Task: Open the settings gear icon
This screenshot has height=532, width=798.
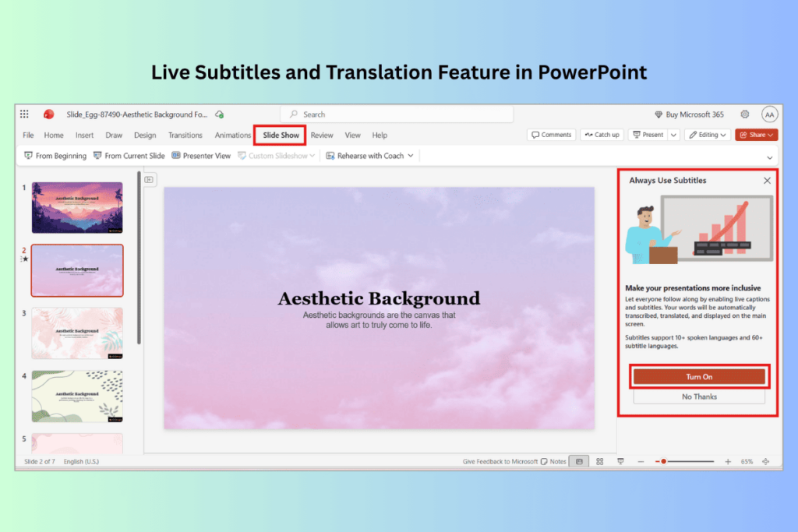Action: [x=744, y=114]
